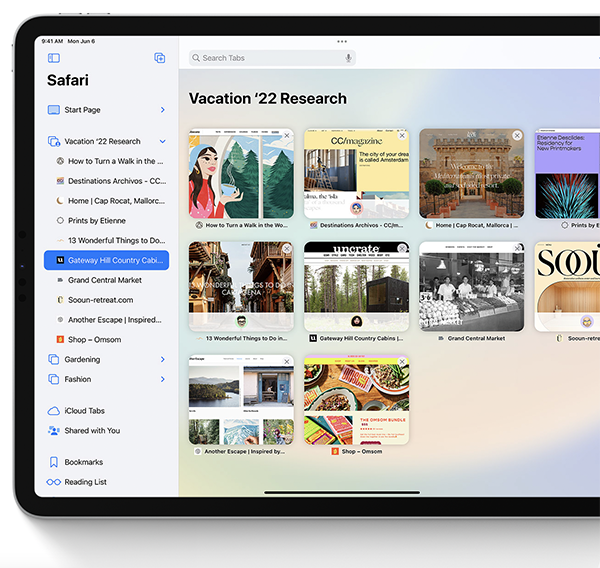This screenshot has width=600, height=568.
Task: Click the Start Page screen icon
Action: click(x=54, y=110)
